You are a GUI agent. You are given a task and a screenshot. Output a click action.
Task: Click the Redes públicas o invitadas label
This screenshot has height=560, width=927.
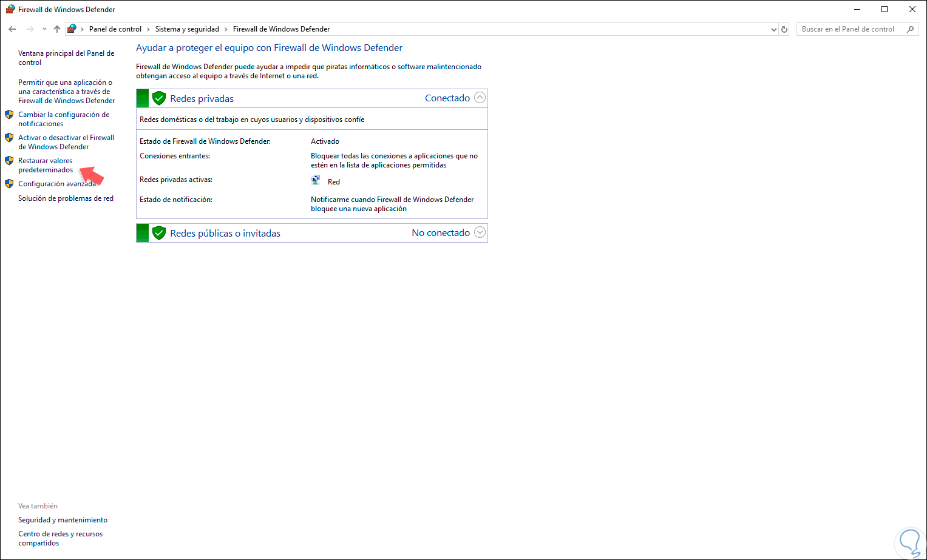(x=225, y=233)
